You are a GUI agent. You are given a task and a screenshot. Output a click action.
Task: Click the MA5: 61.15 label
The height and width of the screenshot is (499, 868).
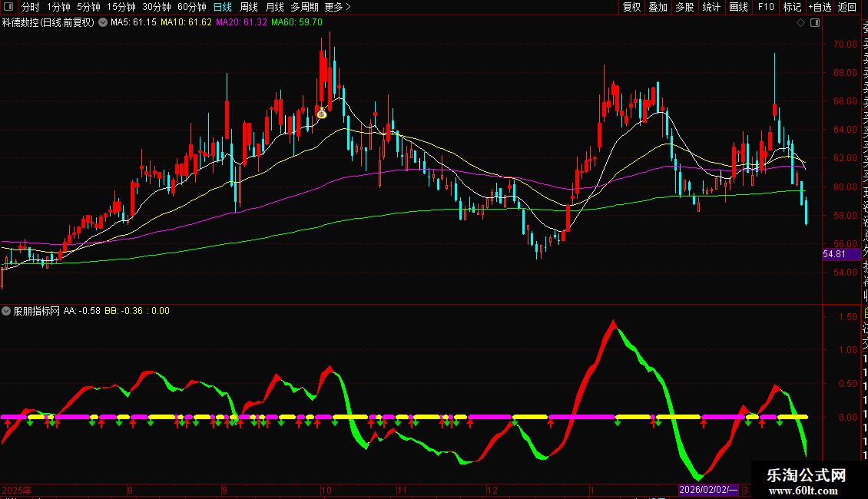click(134, 23)
